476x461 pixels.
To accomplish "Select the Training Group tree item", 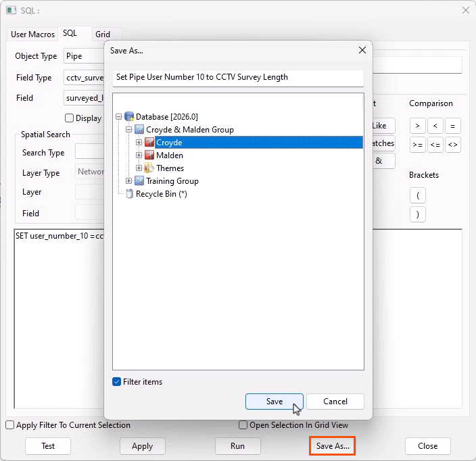I will point(172,181).
